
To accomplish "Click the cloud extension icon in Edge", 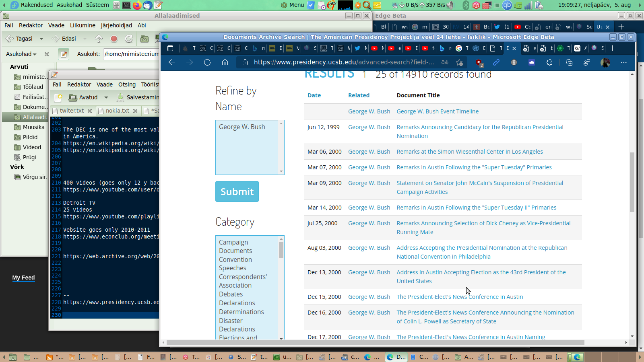I will pos(532,62).
